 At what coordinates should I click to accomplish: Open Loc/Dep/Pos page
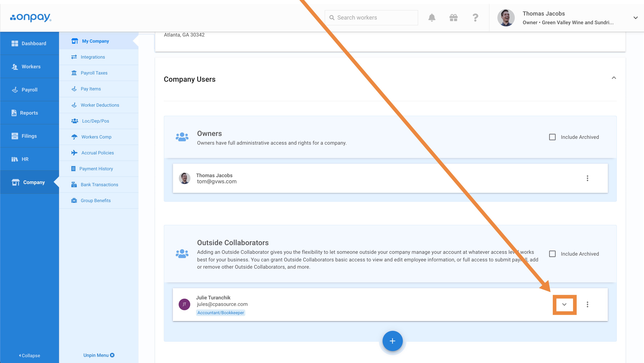[99, 121]
